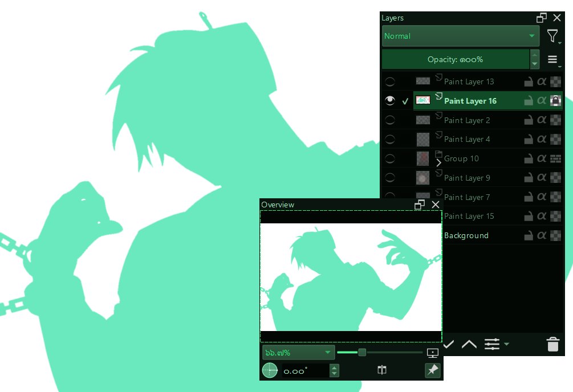Screen dimensions: 573x392
Task: Open the Overview zoom percentage dropdown
Action: coord(298,353)
